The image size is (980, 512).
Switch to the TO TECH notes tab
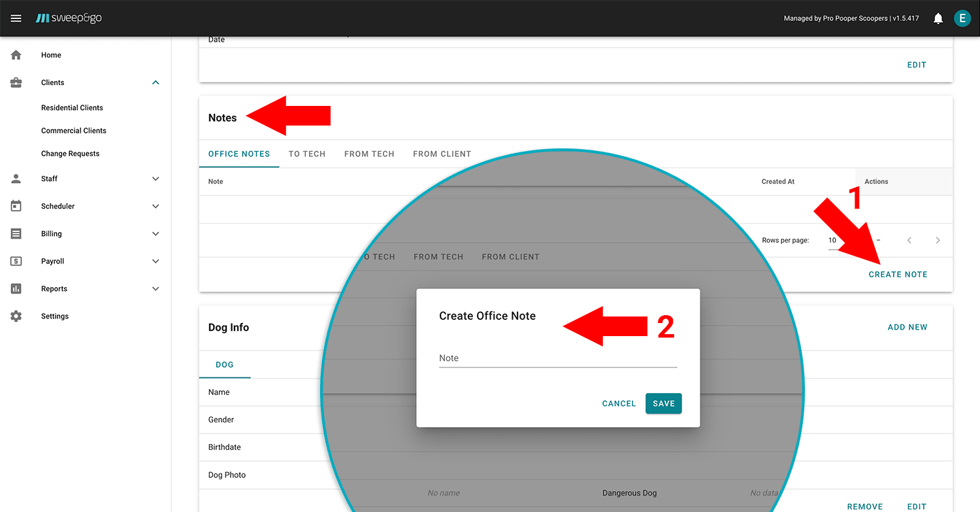[307, 154]
